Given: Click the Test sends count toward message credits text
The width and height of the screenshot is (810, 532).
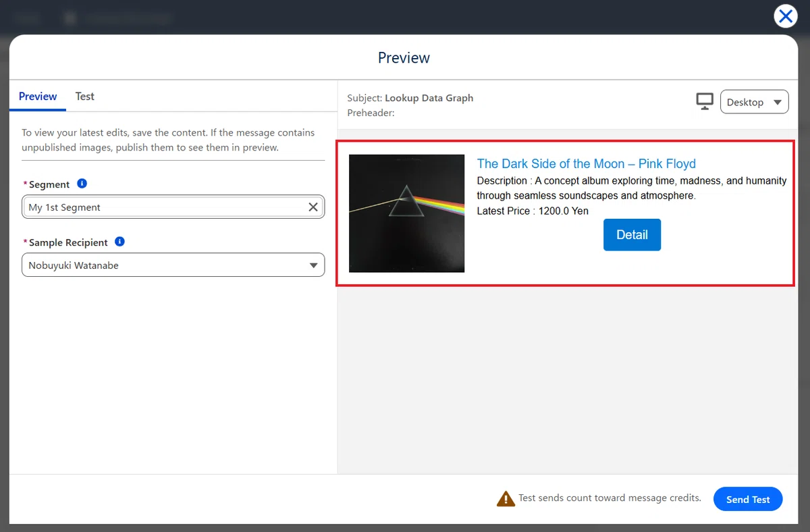Looking at the screenshot, I should click(x=610, y=498).
